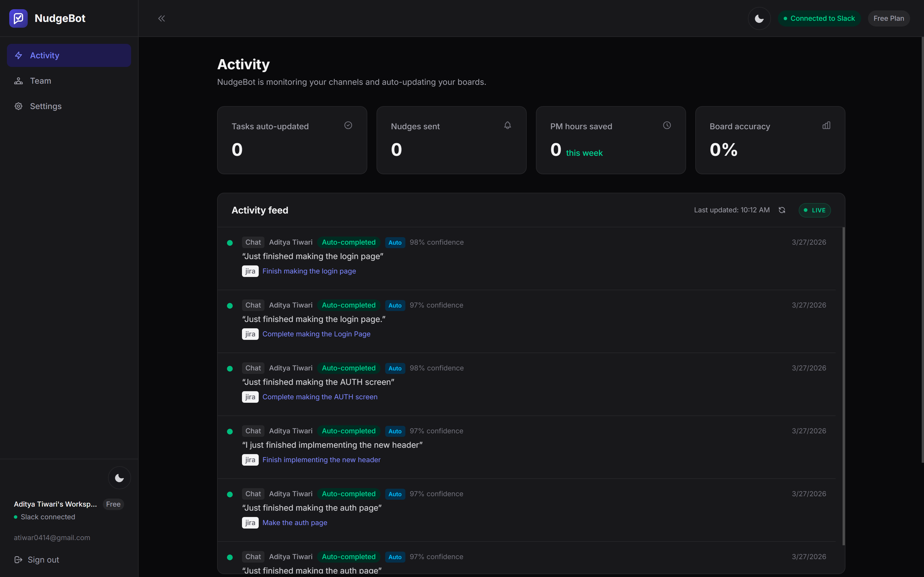Toggle dark mode with the top-right moon icon
This screenshot has width=924, height=577.
pos(759,18)
